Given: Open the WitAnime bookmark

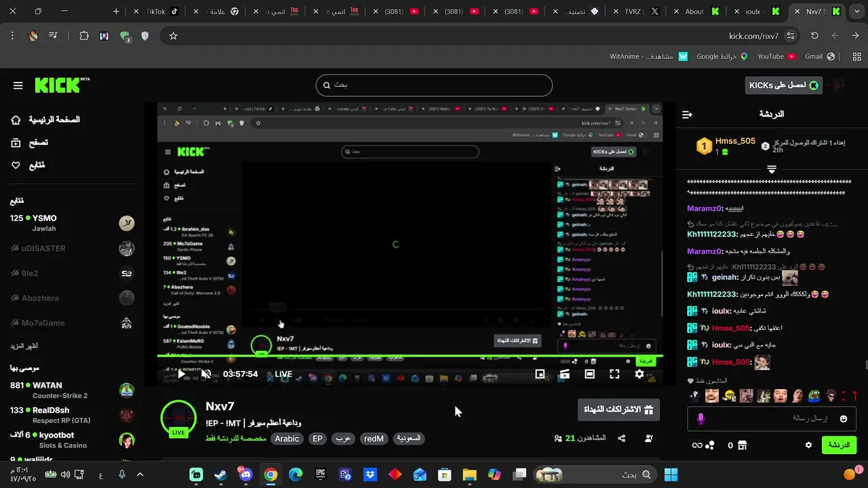Looking at the screenshot, I should pyautogui.click(x=649, y=56).
